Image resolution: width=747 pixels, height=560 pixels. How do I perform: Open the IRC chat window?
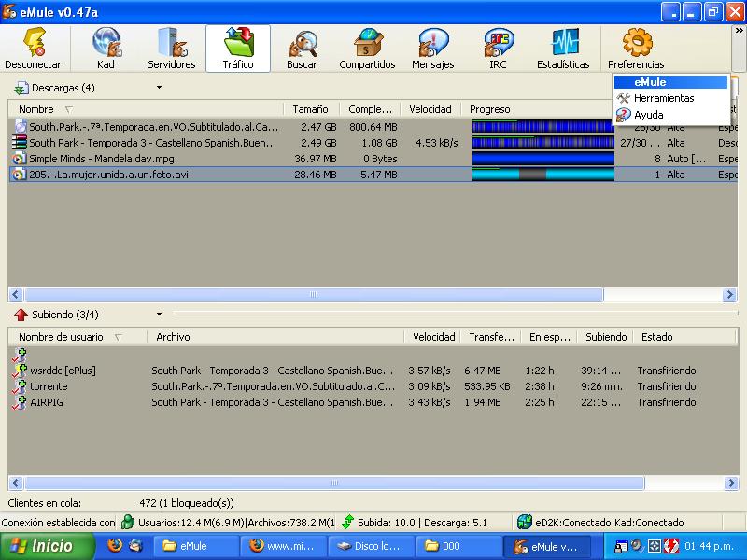(x=498, y=49)
